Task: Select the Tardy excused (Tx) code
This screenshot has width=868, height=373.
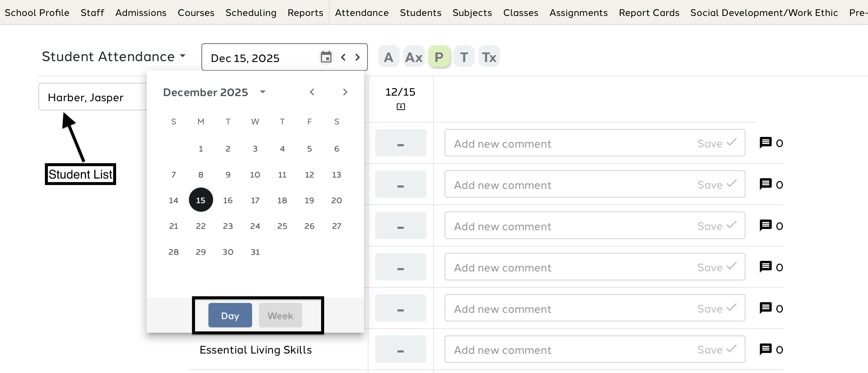Action: (x=489, y=57)
